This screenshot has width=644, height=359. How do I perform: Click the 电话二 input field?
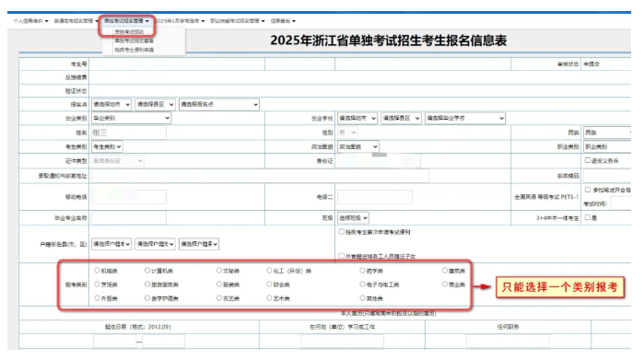point(375,197)
